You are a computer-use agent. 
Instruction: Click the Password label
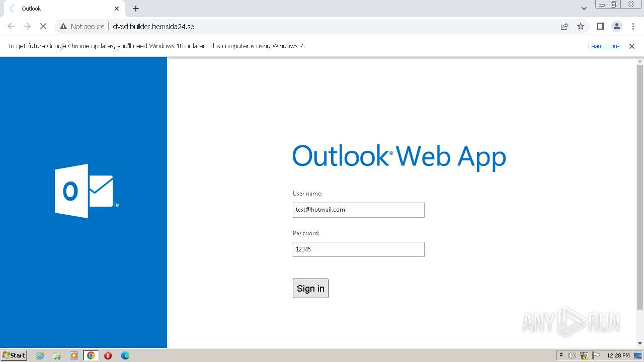click(306, 233)
